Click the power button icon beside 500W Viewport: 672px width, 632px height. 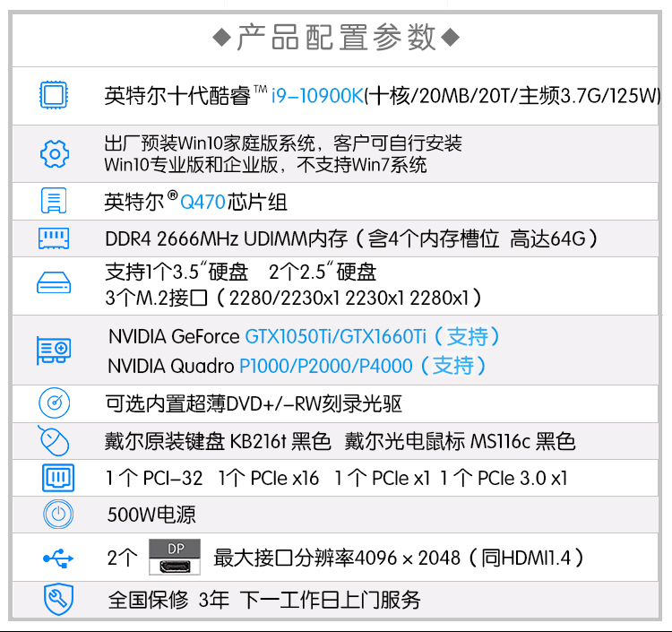[58, 514]
